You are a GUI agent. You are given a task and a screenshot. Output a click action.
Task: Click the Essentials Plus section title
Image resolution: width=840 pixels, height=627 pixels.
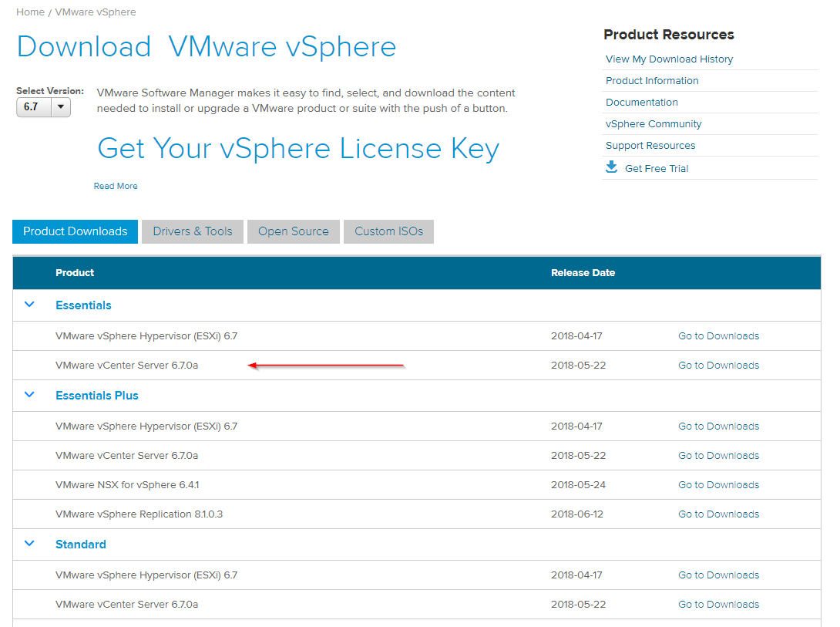(x=97, y=396)
